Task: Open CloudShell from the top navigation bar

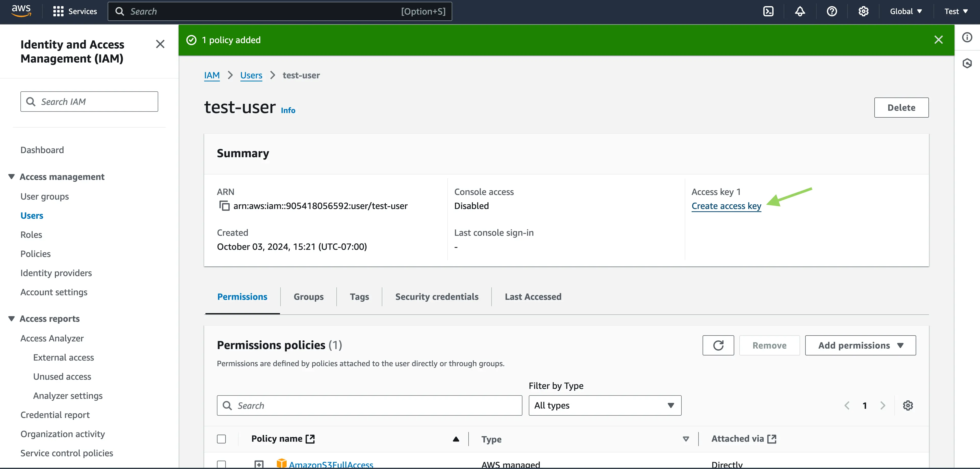Action: 768,11
